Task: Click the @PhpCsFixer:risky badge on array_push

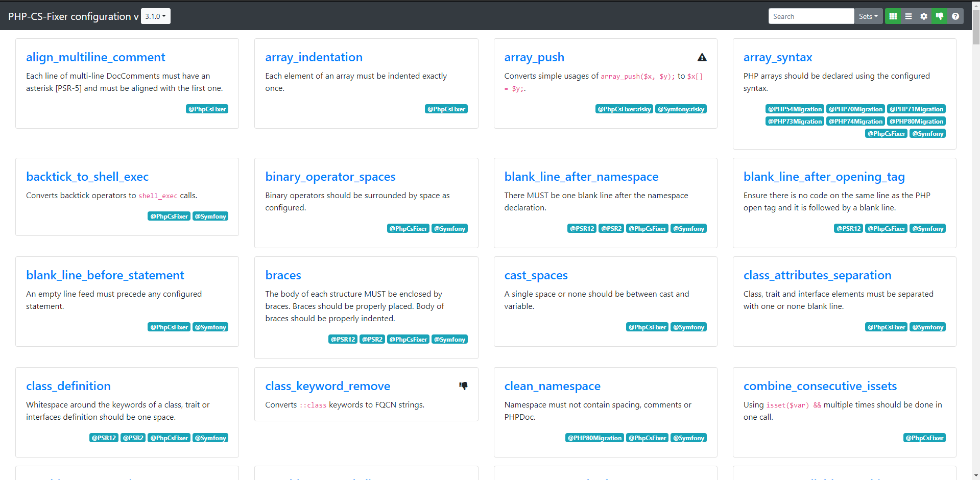Action: (x=624, y=109)
